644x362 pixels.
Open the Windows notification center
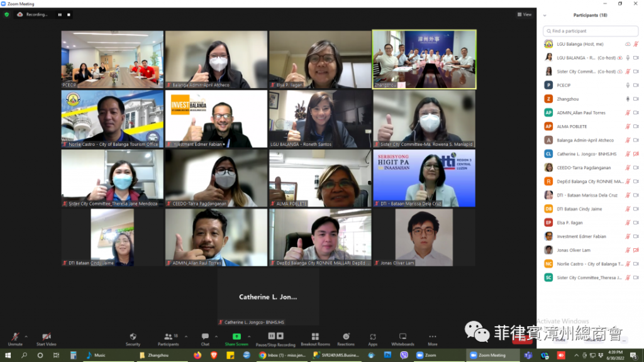pos(634,356)
